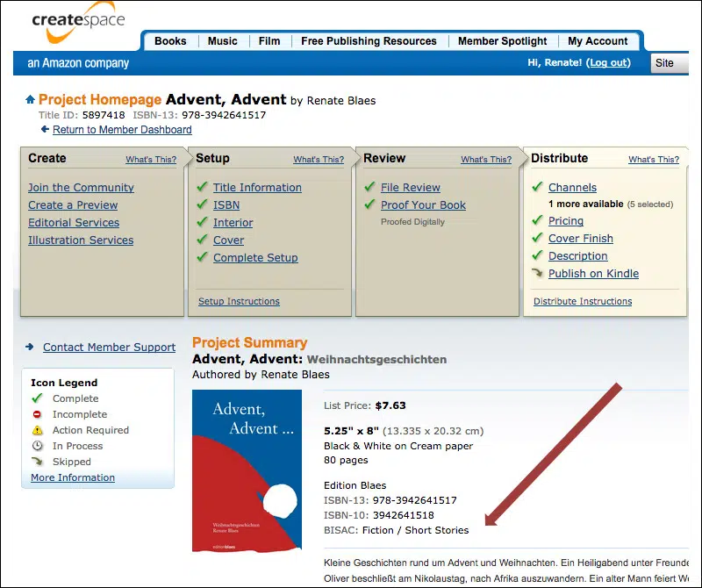Open Illustration Services link
Image resolution: width=702 pixels, height=588 pixels.
click(x=81, y=240)
